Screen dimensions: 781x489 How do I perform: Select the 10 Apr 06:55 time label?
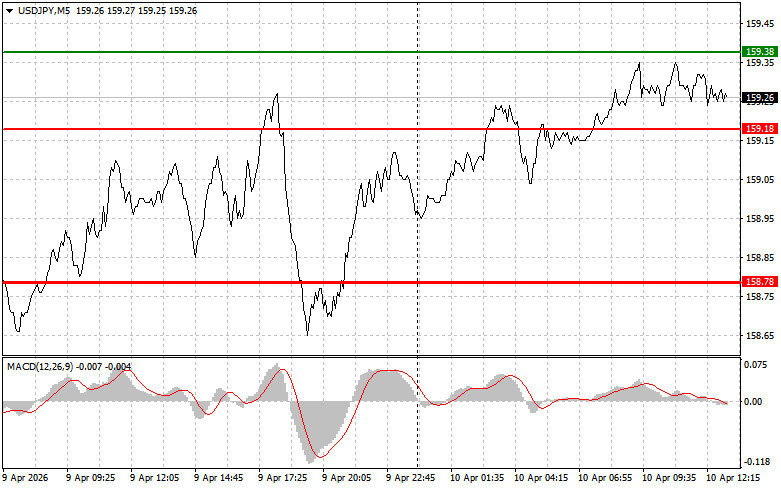point(605,478)
